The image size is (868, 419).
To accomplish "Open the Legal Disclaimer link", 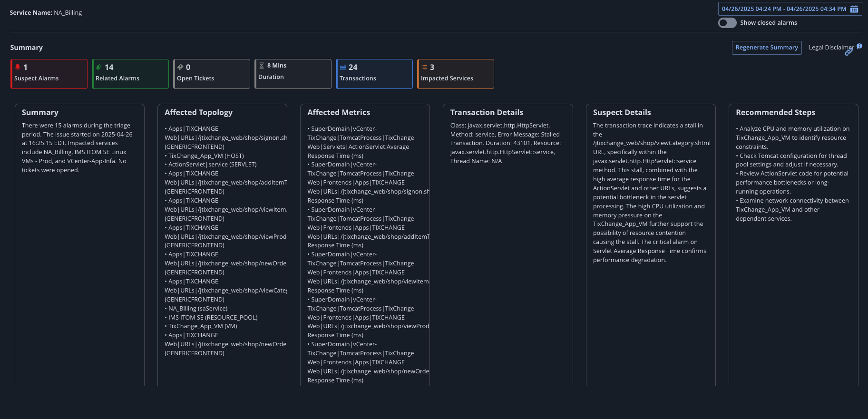I will 829,48.
